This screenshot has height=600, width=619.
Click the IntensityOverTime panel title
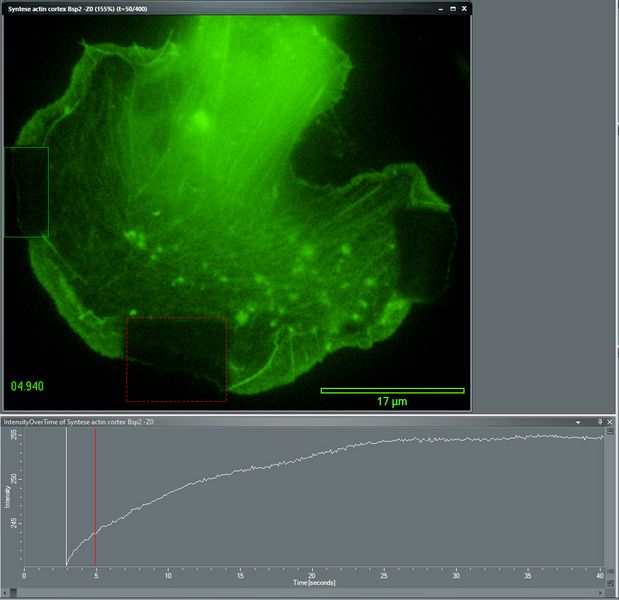click(x=79, y=422)
